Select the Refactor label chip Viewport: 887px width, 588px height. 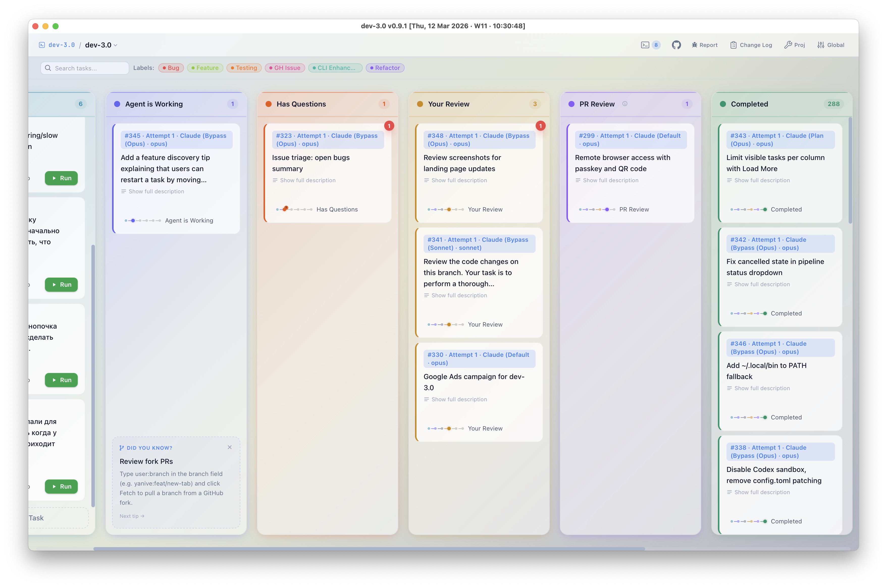[x=385, y=68]
